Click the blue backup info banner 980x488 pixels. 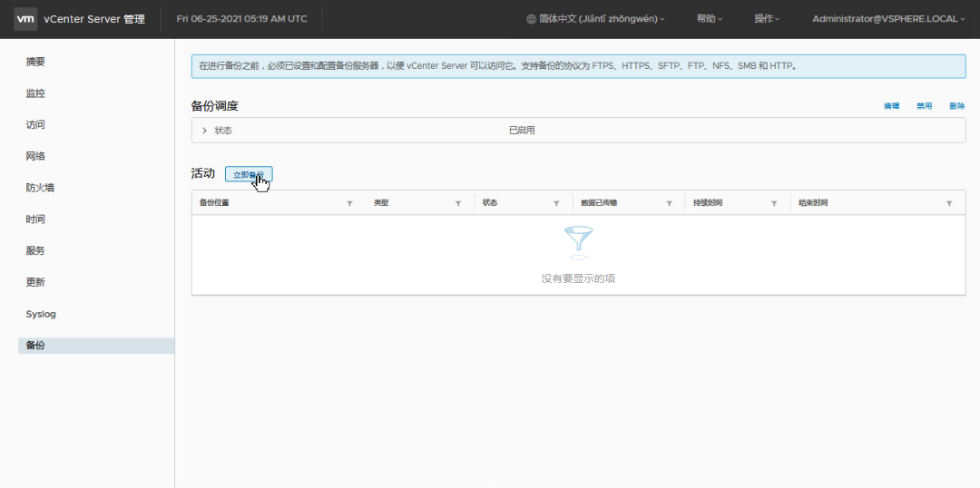tap(578, 65)
